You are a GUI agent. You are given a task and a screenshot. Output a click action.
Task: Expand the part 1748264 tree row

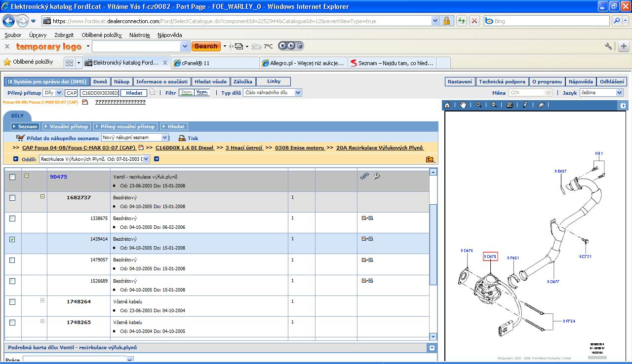coord(42,300)
